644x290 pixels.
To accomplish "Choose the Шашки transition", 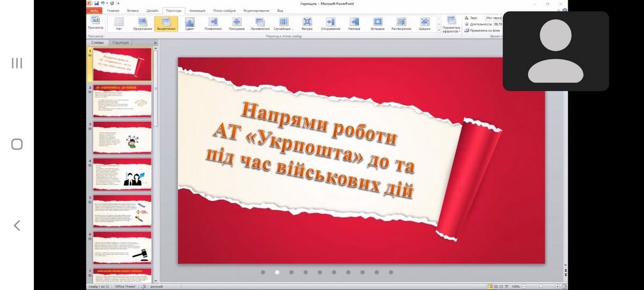I will (x=425, y=24).
